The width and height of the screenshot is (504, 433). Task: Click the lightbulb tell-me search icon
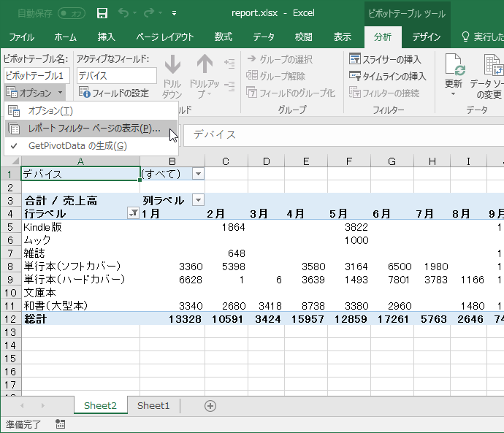465,37
